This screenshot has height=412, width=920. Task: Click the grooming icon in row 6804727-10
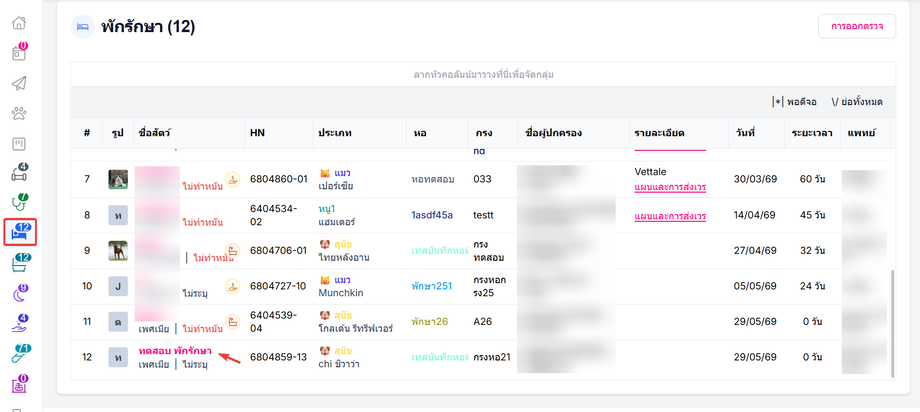[233, 287]
